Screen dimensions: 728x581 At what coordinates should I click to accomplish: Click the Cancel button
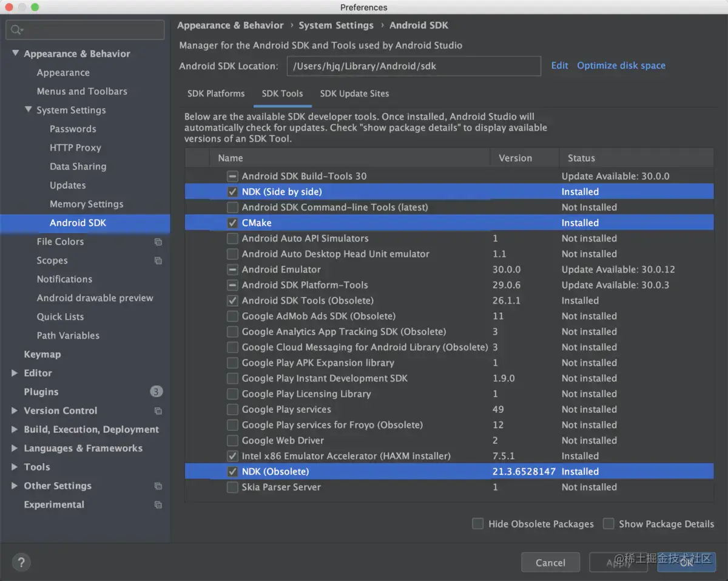(550, 563)
